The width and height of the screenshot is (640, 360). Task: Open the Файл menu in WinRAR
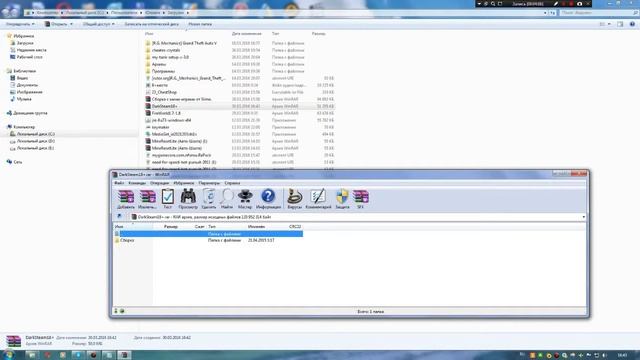[x=119, y=183]
